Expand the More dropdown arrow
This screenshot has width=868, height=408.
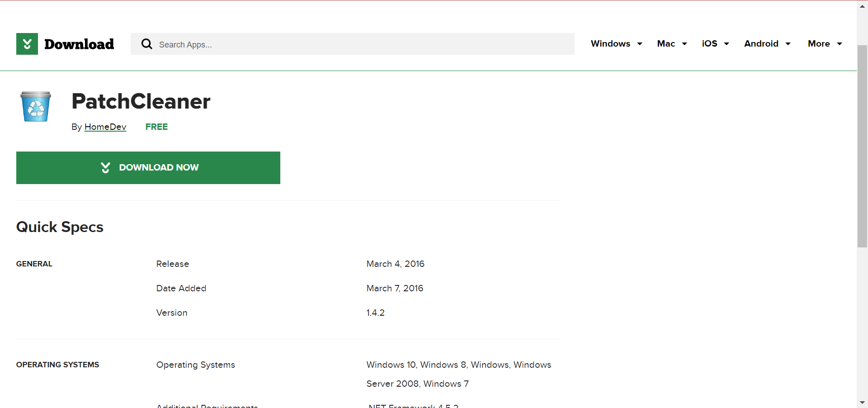(x=840, y=44)
